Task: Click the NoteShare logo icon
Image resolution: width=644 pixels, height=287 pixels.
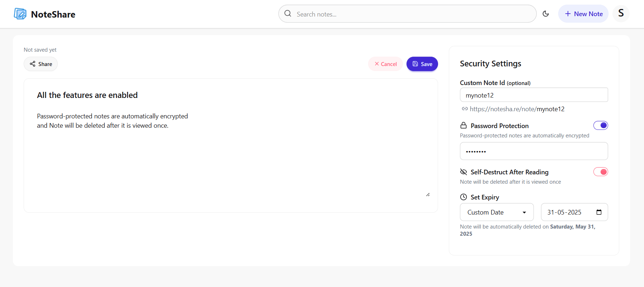Action: [20, 14]
